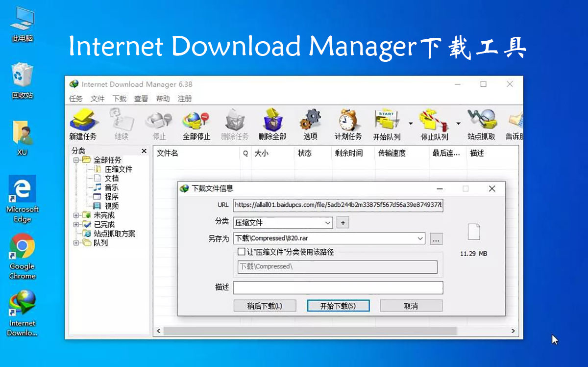Open the 下载 menu
This screenshot has width=588, height=367.
[x=119, y=98]
